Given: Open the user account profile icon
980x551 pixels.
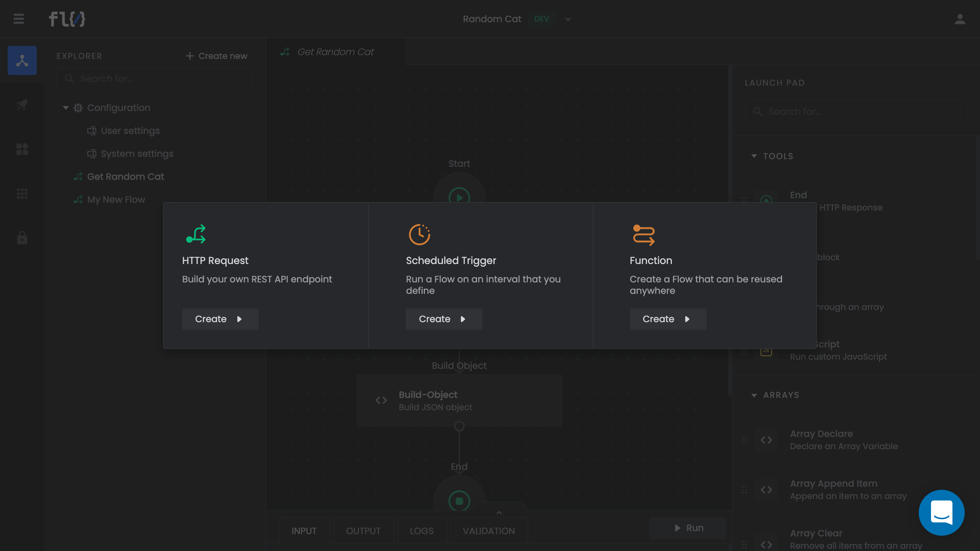Looking at the screenshot, I should [x=960, y=19].
